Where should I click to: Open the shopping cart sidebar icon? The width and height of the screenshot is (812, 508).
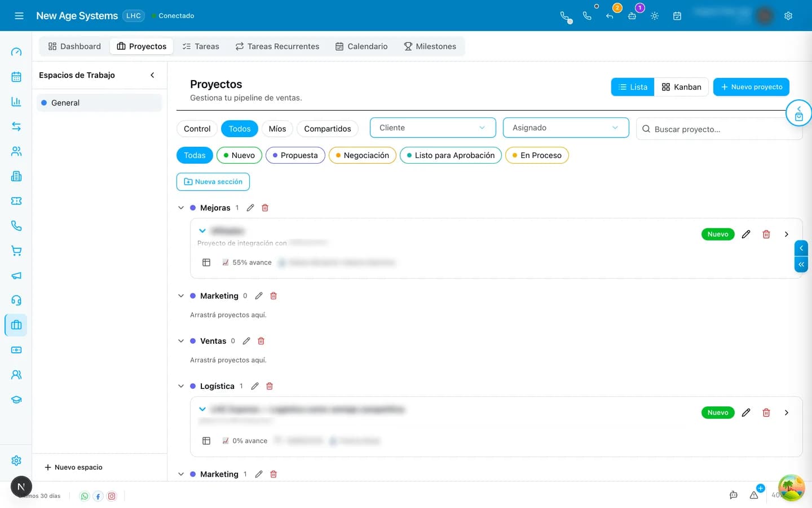point(16,251)
